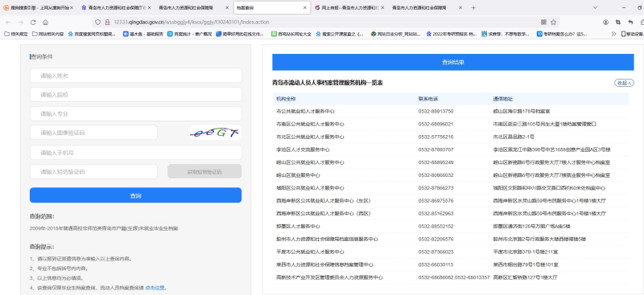Click the QR code icon in address bar
This screenshot has height=295, width=644.
[x=543, y=23]
